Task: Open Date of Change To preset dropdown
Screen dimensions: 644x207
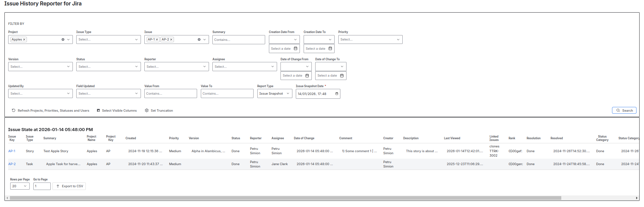Action: click(x=331, y=67)
